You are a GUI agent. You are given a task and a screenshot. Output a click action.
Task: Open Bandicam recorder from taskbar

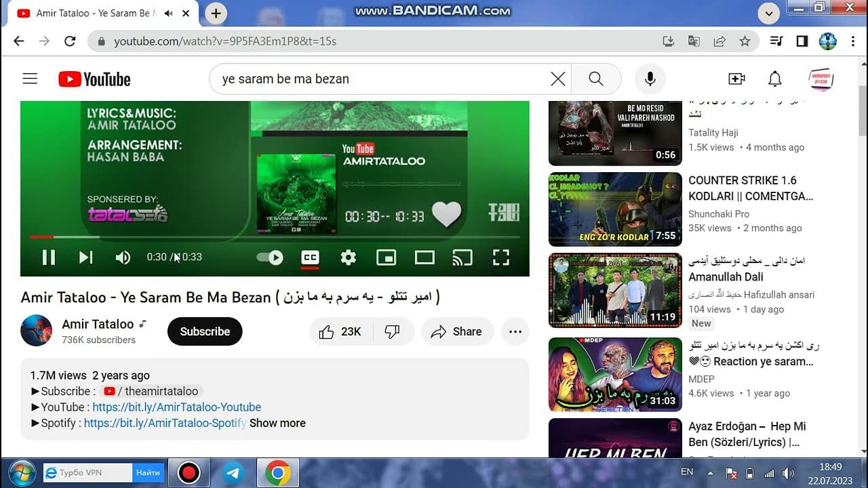tap(189, 472)
